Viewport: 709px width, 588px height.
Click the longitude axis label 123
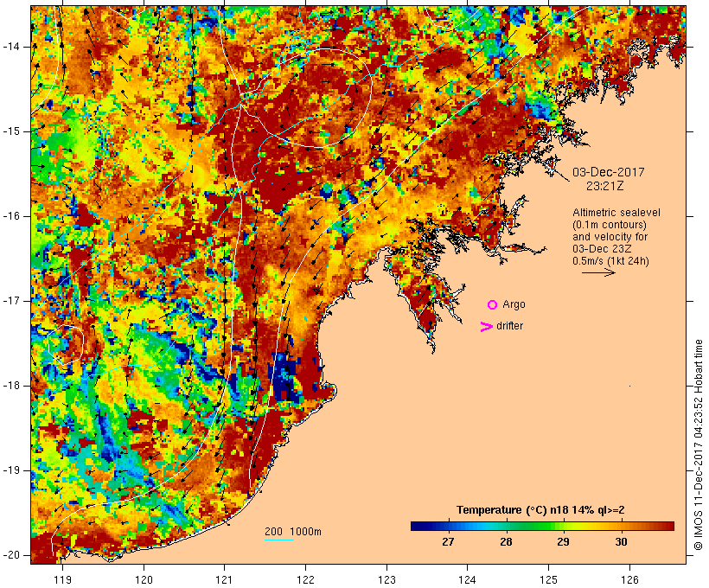(x=386, y=579)
